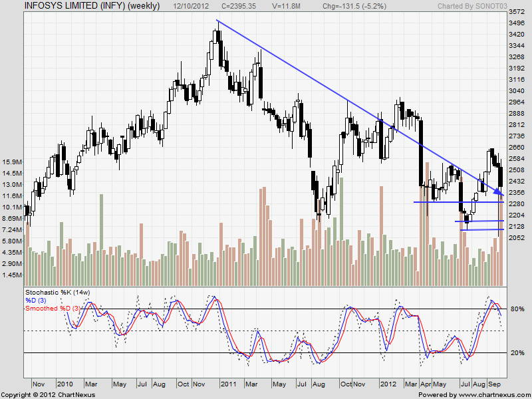Click the "Stochastic %K (14w)" indicator label
The image size is (532, 399).
click(x=58, y=292)
